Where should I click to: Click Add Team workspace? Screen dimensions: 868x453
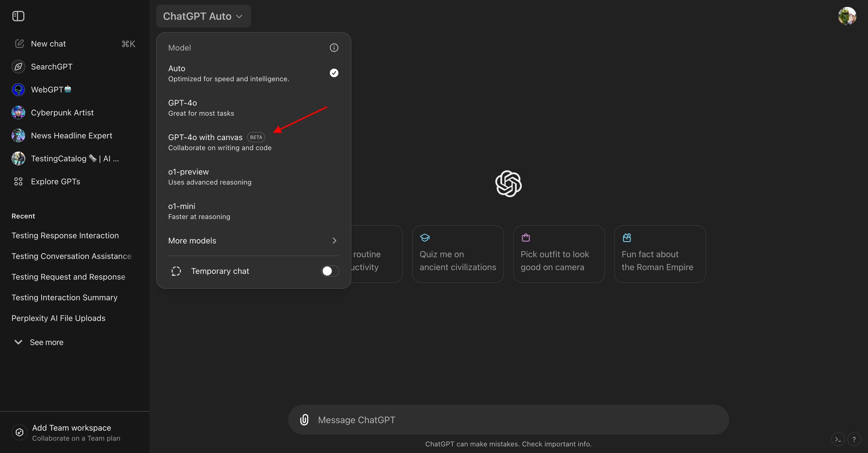click(75, 432)
